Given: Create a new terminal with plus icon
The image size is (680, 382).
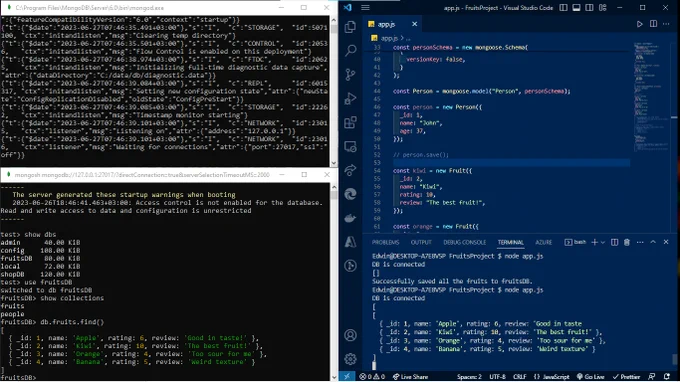Looking at the screenshot, I should [x=595, y=242].
